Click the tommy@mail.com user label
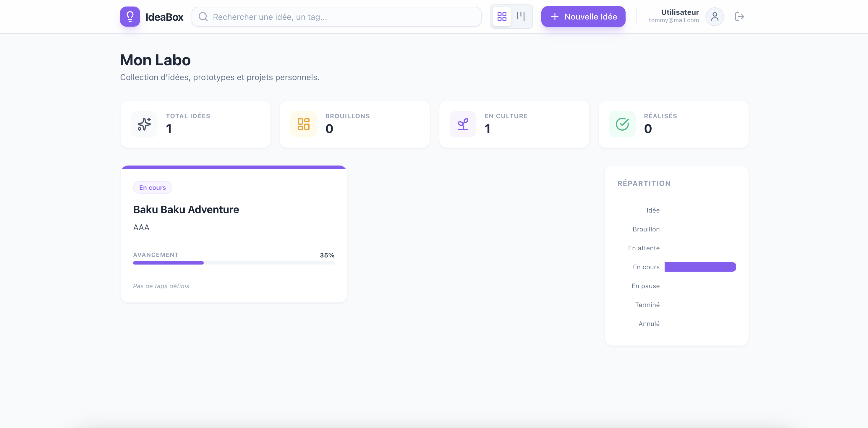 [x=673, y=20]
